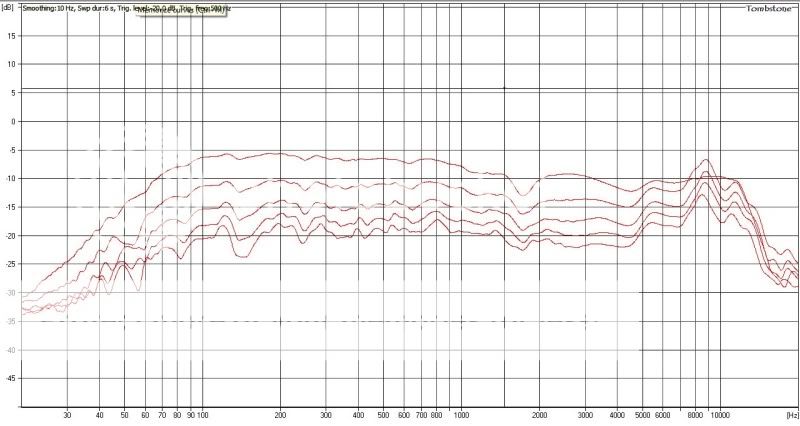Click the 200 Hz frequency axis label
Screen dimensions: 800x426
pyautogui.click(x=280, y=414)
